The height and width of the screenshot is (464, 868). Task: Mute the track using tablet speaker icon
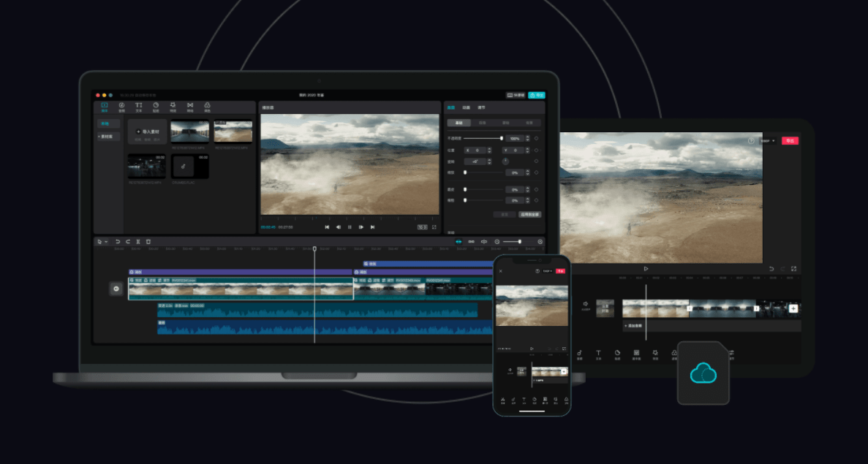pos(584,304)
